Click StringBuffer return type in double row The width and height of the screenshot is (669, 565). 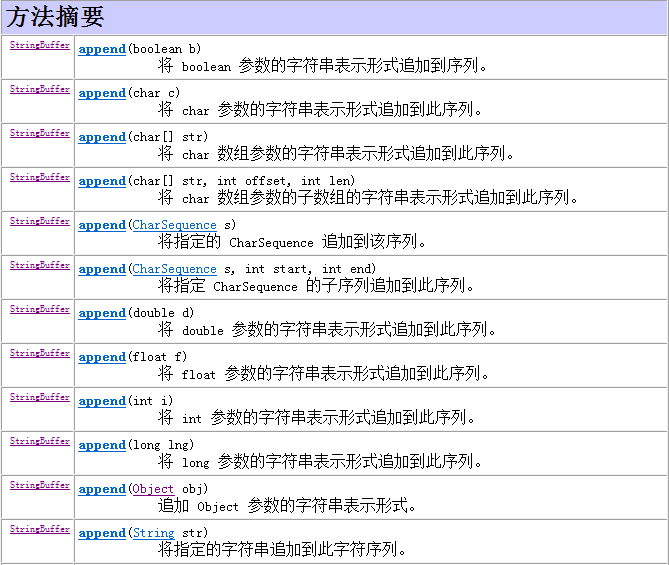(40, 309)
